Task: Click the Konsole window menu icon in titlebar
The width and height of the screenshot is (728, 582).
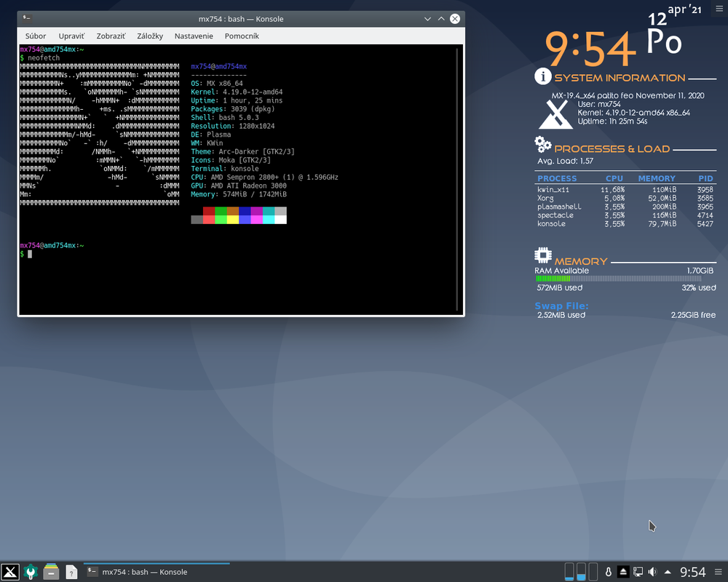Action: [x=27, y=18]
